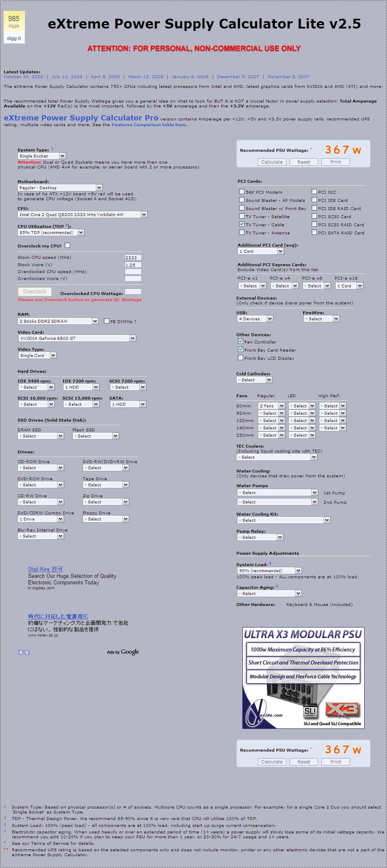
Task: Click the top Reset button
Action: 303,162
